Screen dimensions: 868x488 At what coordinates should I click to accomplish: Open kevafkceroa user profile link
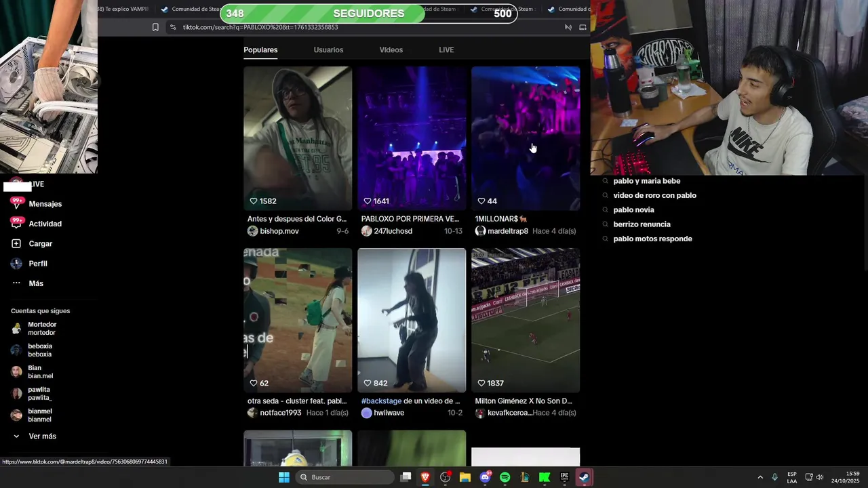click(x=510, y=413)
